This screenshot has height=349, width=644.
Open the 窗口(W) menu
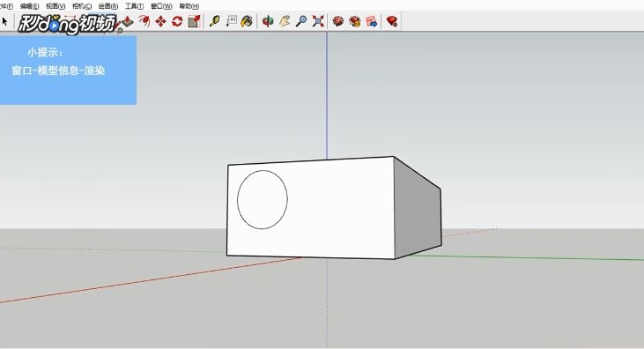point(161,6)
